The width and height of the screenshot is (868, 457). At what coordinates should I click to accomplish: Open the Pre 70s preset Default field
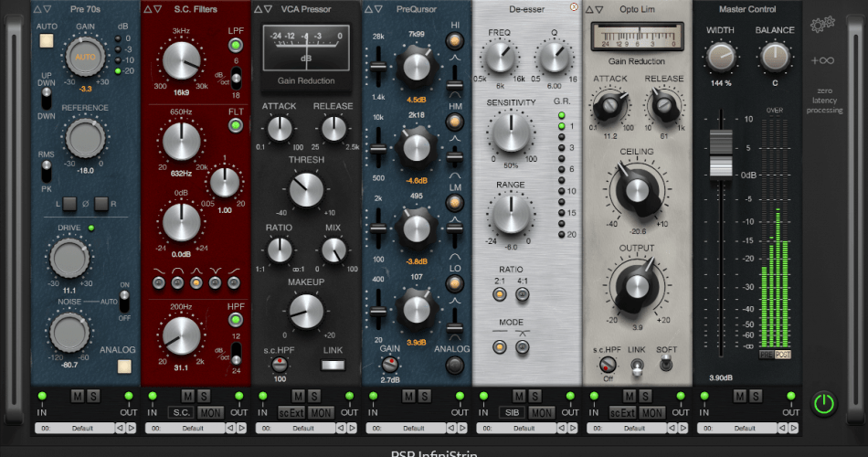click(x=75, y=428)
